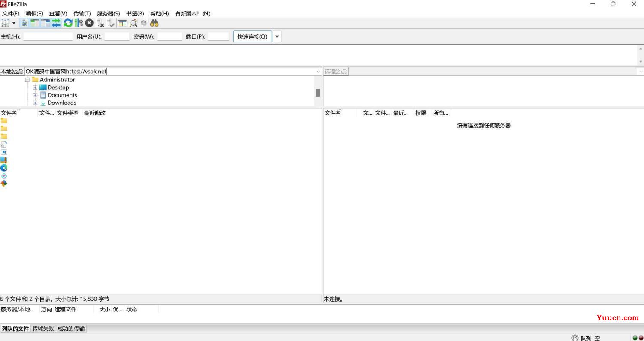Click in the 本地站点 path field
Screen dimensions: 644x341
(170, 72)
